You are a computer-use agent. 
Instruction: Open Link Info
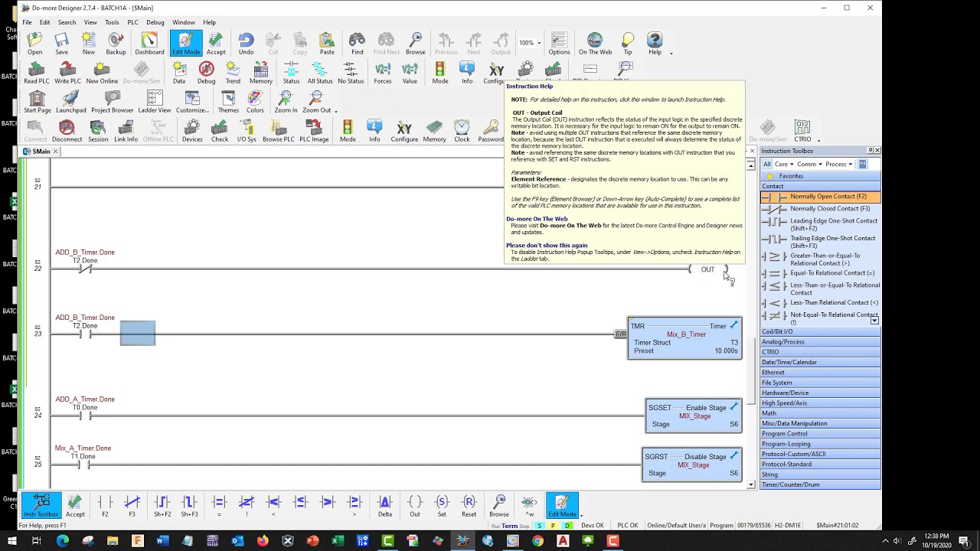pos(126,132)
